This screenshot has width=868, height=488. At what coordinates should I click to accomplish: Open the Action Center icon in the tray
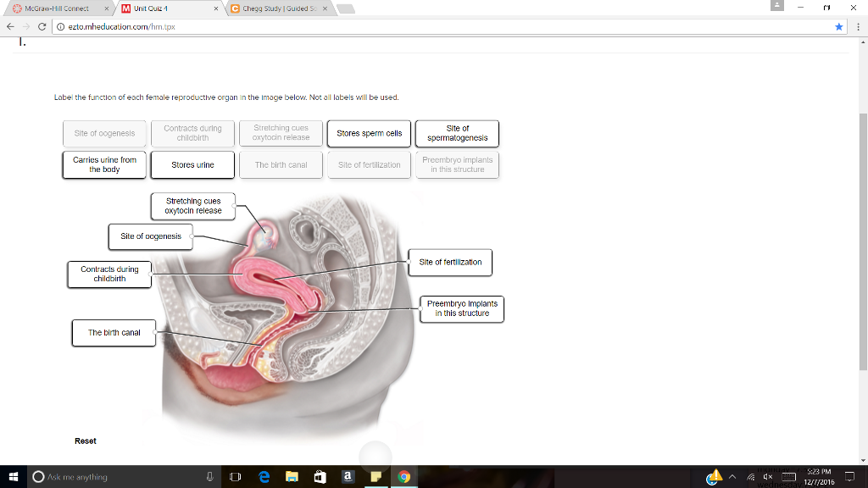click(850, 476)
